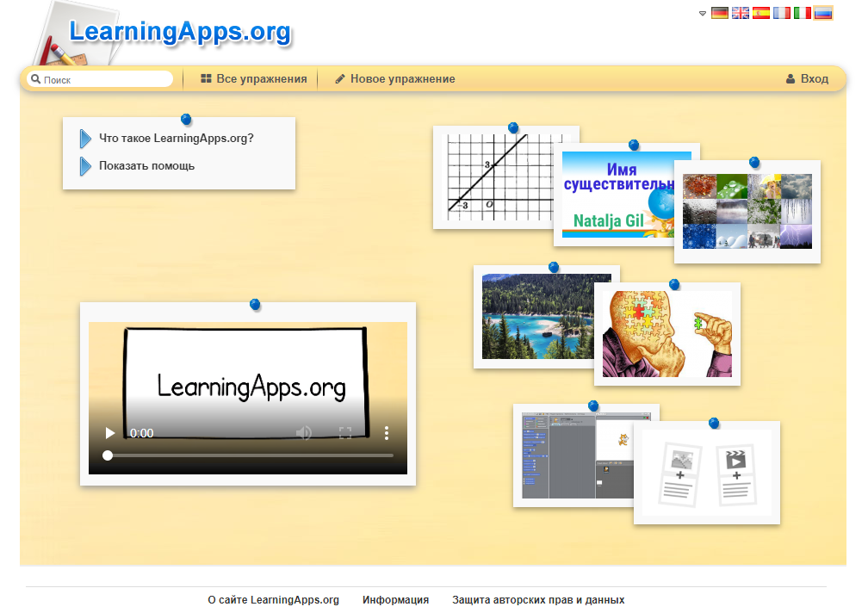Select the Spanish flag language
The height and width of the screenshot is (613, 868).
pos(760,13)
